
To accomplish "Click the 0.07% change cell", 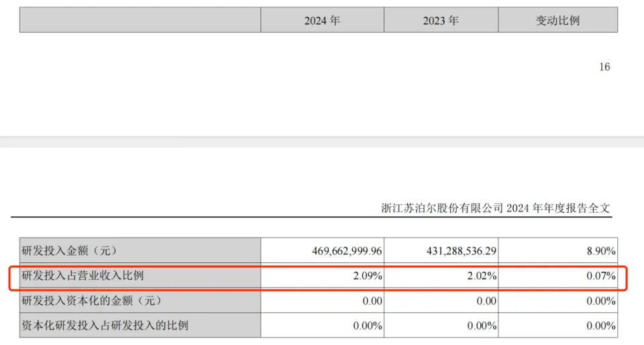I will [x=599, y=276].
